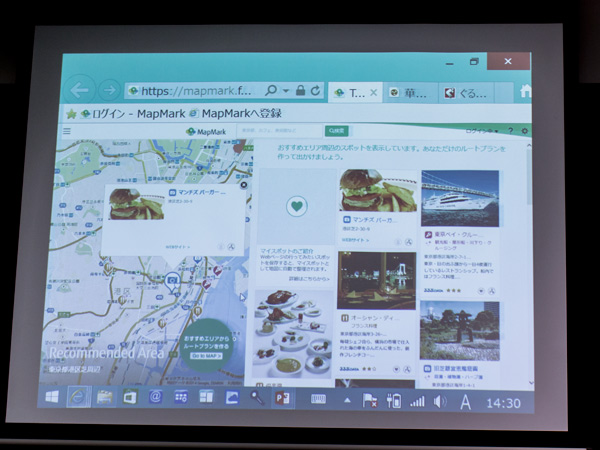Image resolution: width=600 pixels, height=450 pixels.
Task: Click the browser forward arrow button
Action: (109, 90)
